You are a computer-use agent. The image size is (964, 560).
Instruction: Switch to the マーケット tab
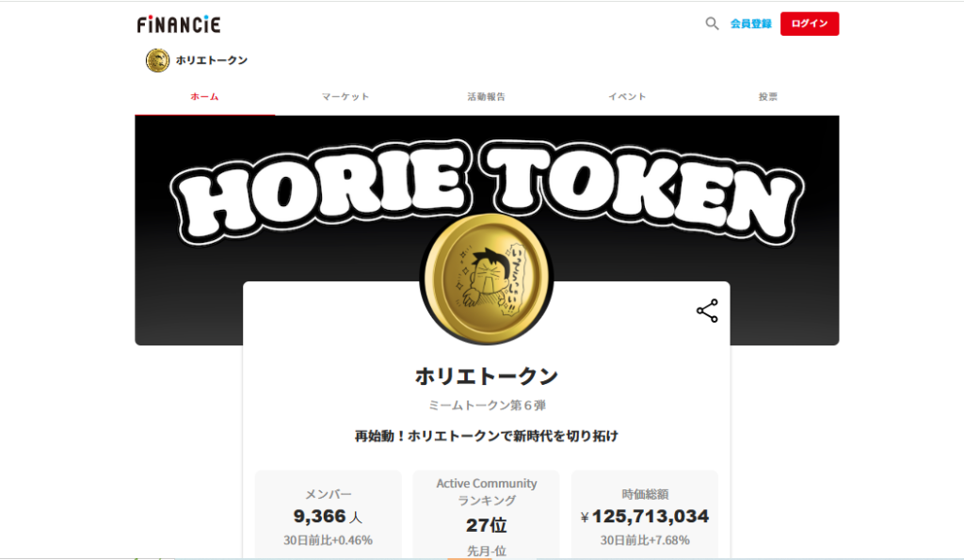345,97
